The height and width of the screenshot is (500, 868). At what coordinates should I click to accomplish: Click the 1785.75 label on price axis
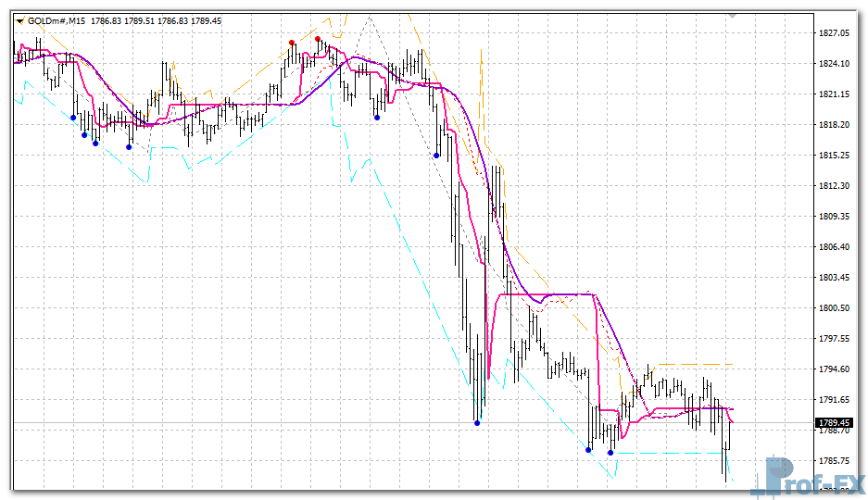click(x=834, y=461)
